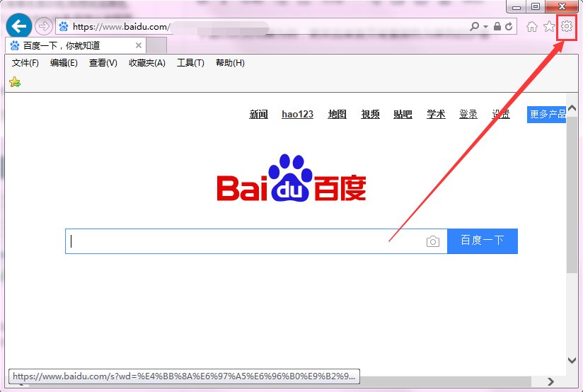Click the horizontal scrollbar right arrow
The width and height of the screenshot is (583, 392).
tap(550, 381)
